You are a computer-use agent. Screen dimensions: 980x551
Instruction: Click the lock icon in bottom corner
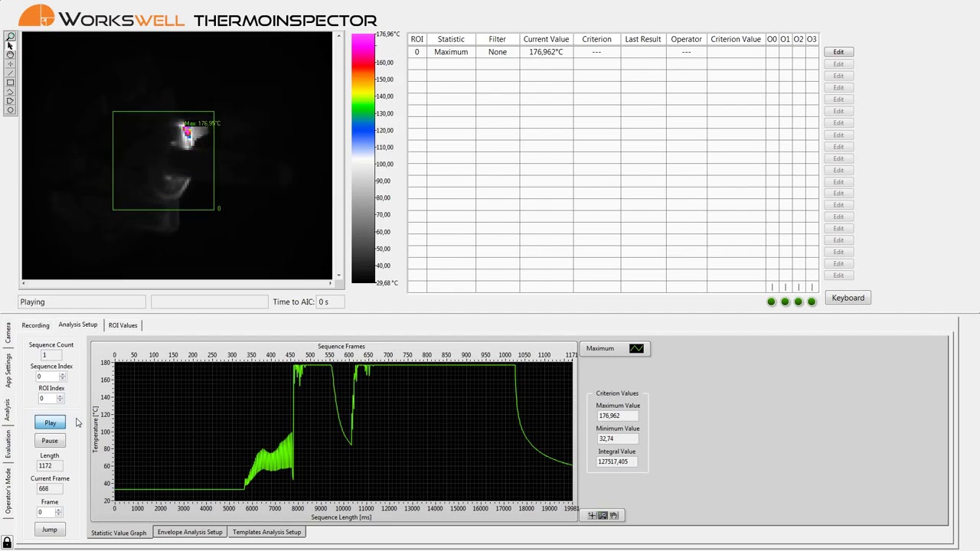[x=7, y=543]
